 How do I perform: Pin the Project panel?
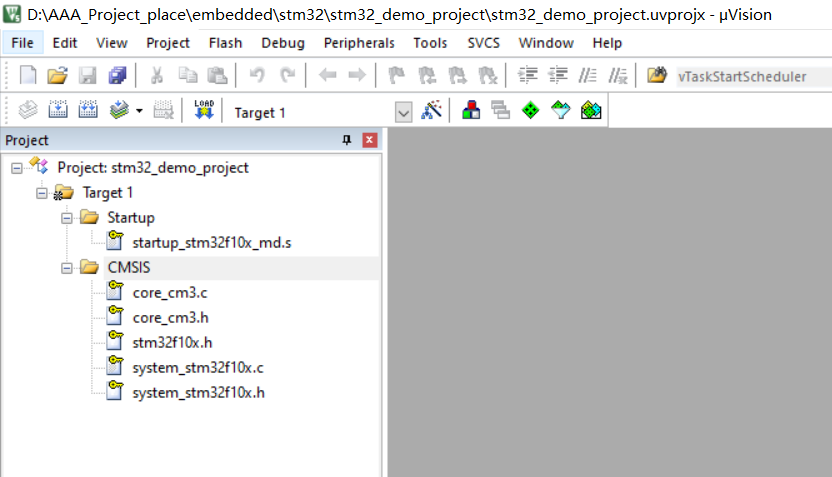click(346, 140)
